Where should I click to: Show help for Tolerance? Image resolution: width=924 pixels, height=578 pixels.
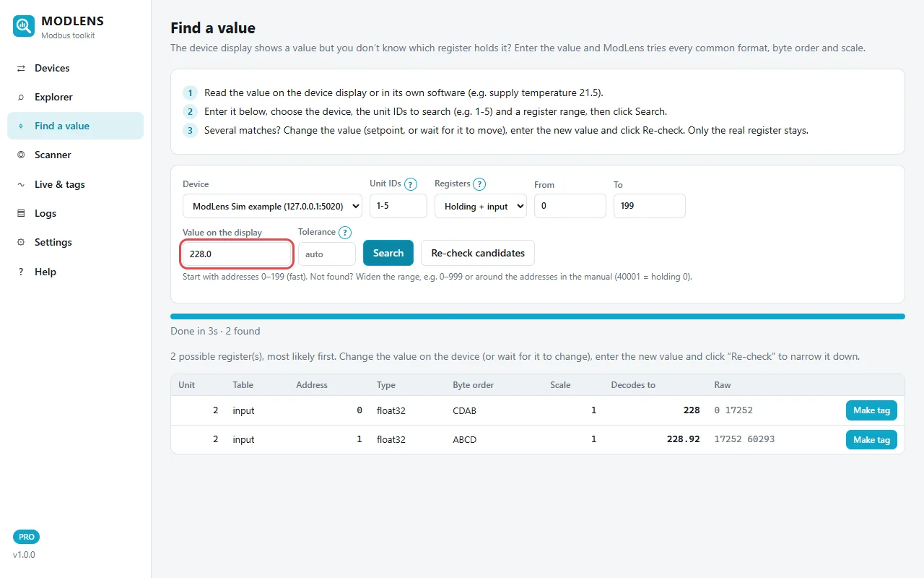click(345, 233)
